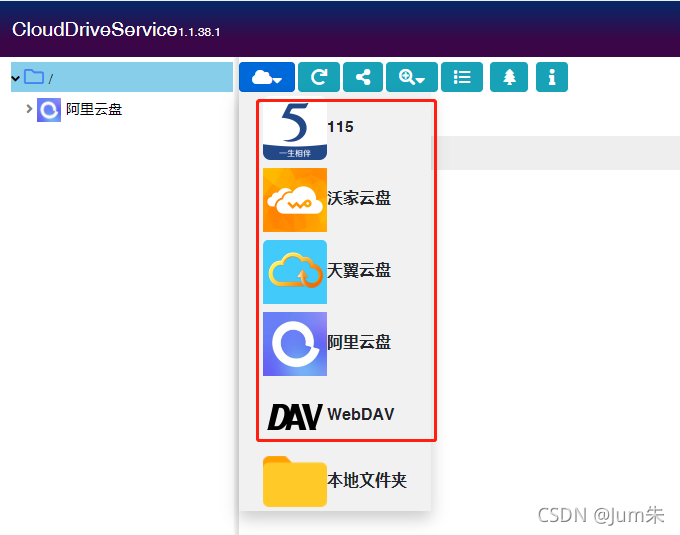
Task: Click the 阿里云盘 icon in the tree
Action: [49, 110]
